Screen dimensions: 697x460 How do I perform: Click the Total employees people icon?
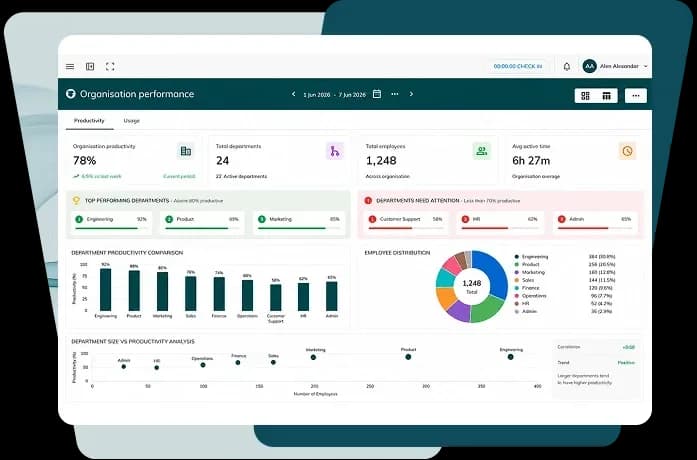(x=481, y=151)
